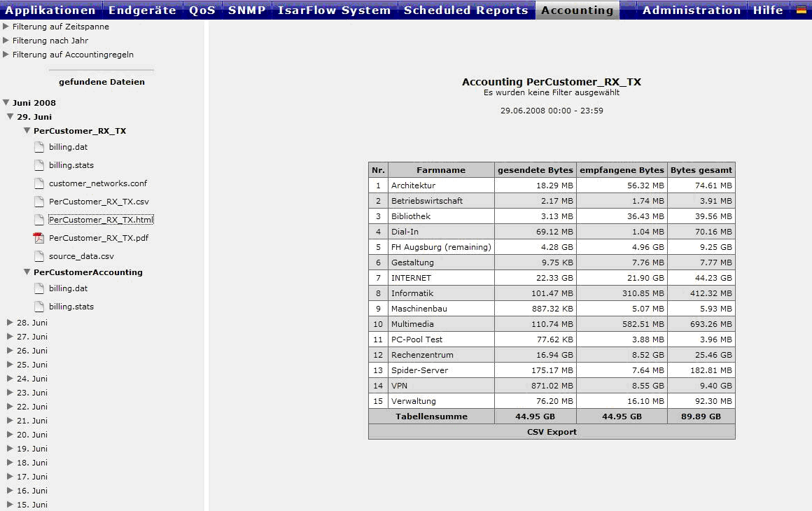Viewport: 812px width, 511px height.
Task: Collapse the PerCustomerAccounting folder
Action: click(27, 272)
